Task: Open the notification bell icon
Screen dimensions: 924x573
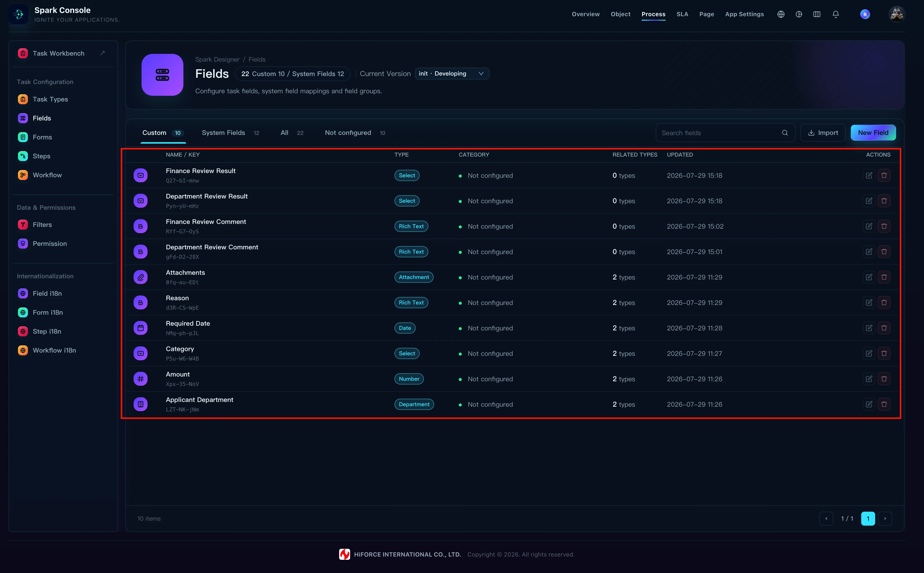Action: [x=835, y=14]
